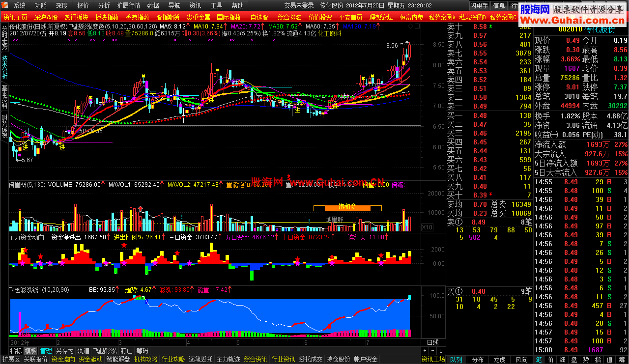This screenshot has height=364, width=629.
Task: Click 恒富内参 on the toolbar
Action: (x=411, y=17)
